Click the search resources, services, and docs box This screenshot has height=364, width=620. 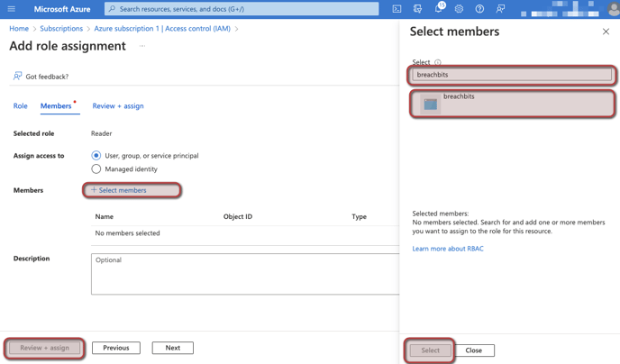point(242,9)
